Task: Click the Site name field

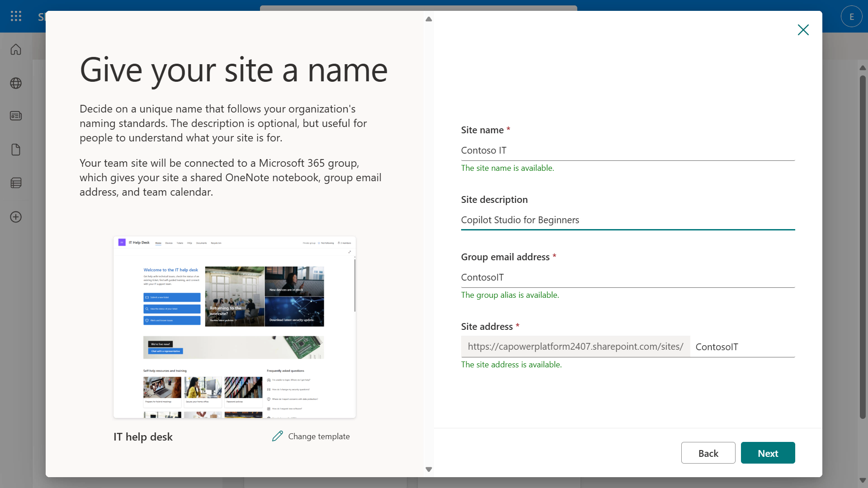Action: coord(627,150)
